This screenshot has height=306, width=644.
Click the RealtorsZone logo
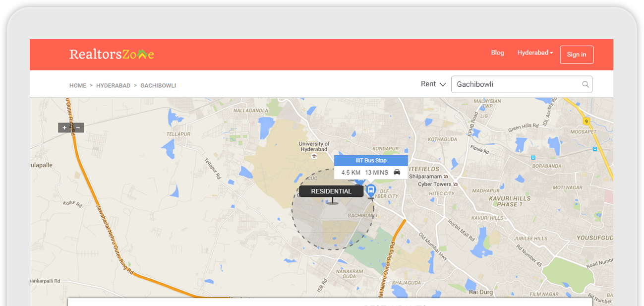(112, 54)
